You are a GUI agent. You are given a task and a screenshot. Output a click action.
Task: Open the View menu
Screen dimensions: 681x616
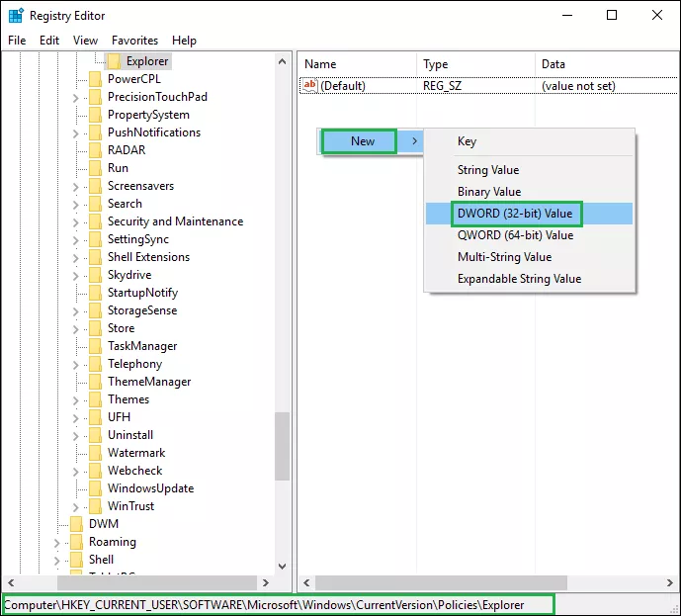pos(85,41)
